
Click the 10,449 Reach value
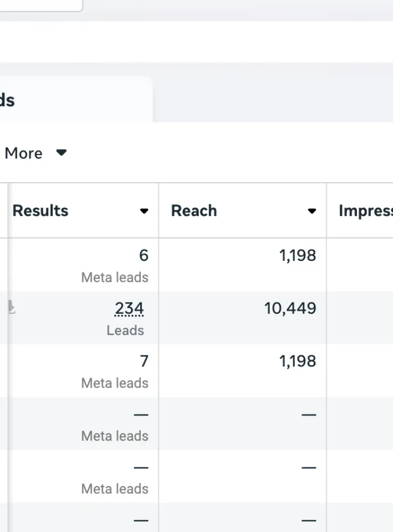[290, 309]
